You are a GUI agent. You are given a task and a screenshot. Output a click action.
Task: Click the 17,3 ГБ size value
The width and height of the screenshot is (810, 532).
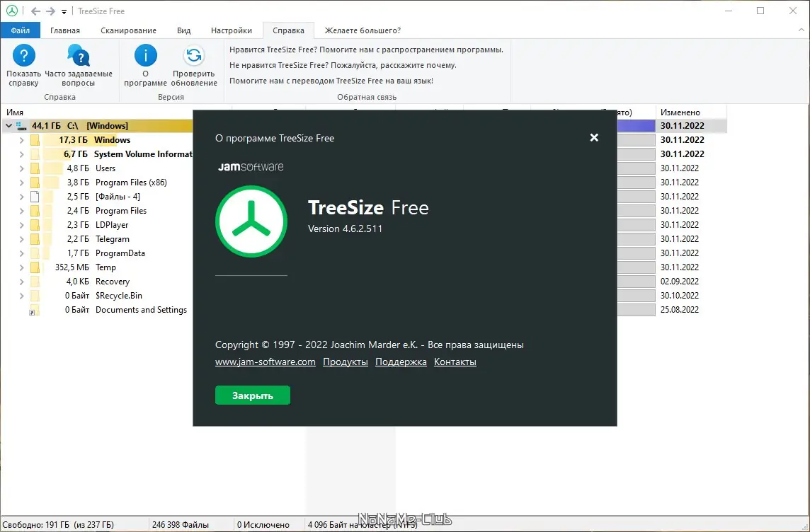tap(73, 140)
